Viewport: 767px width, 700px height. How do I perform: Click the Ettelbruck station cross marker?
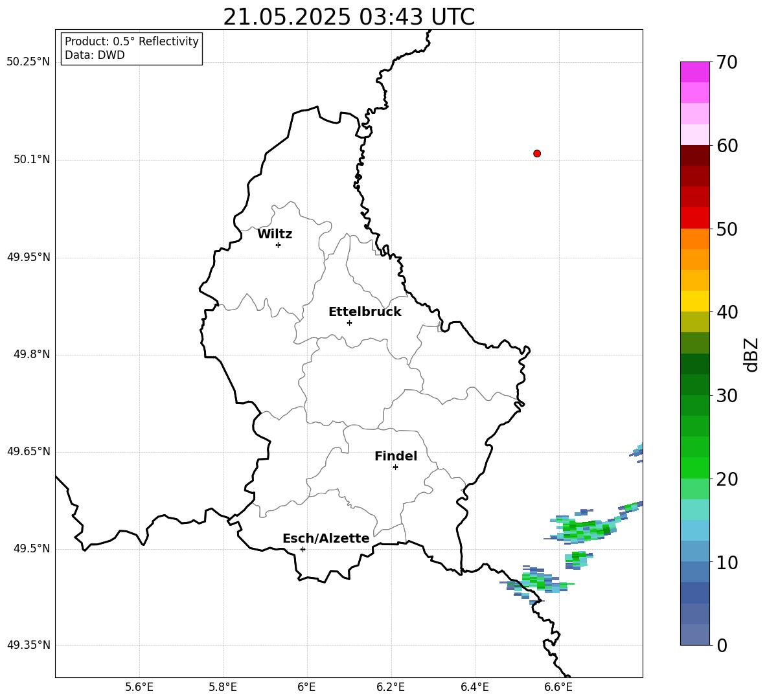[349, 322]
